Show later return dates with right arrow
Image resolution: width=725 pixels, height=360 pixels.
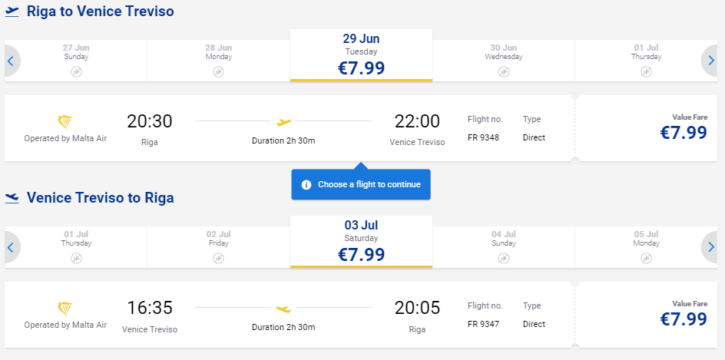click(x=710, y=247)
